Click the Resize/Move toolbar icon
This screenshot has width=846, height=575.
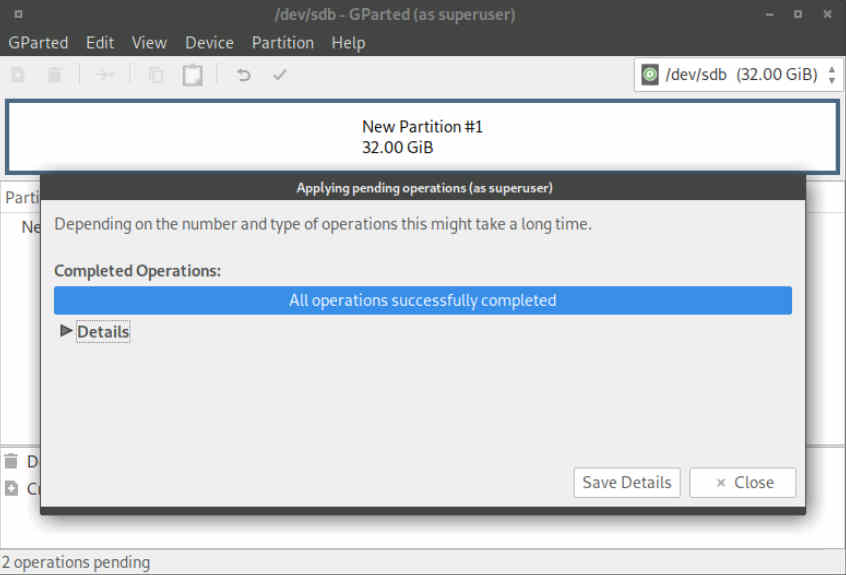coord(105,74)
